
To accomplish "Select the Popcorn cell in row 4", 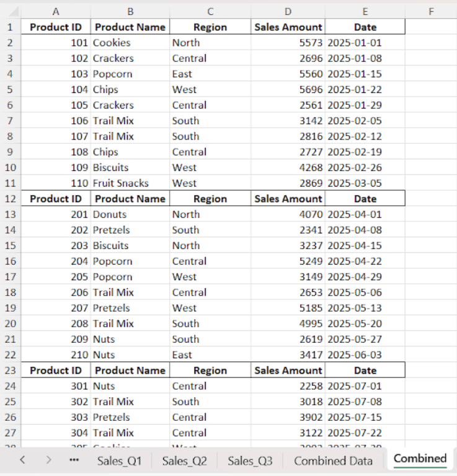I will coord(130,74).
